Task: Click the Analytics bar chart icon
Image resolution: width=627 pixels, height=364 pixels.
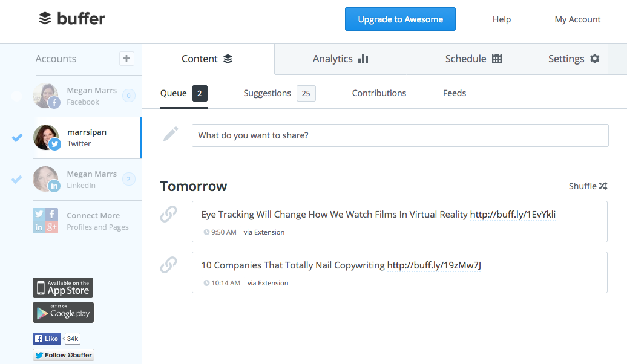Action: tap(363, 59)
